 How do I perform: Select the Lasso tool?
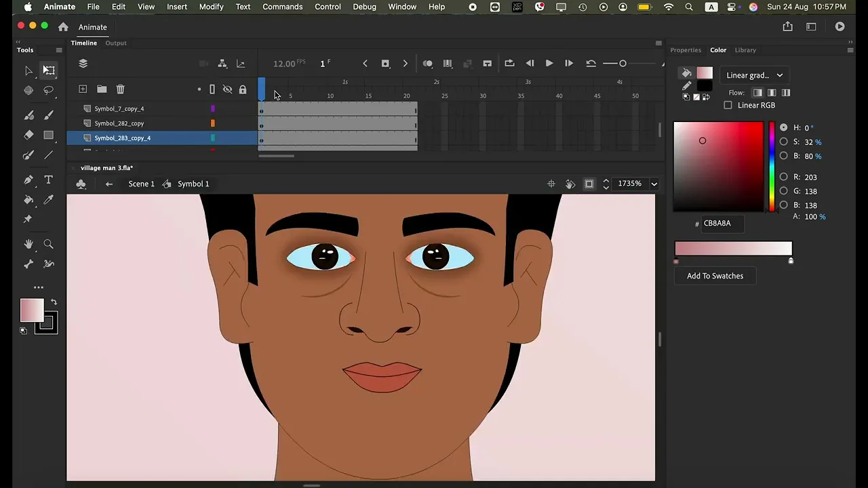pos(48,90)
